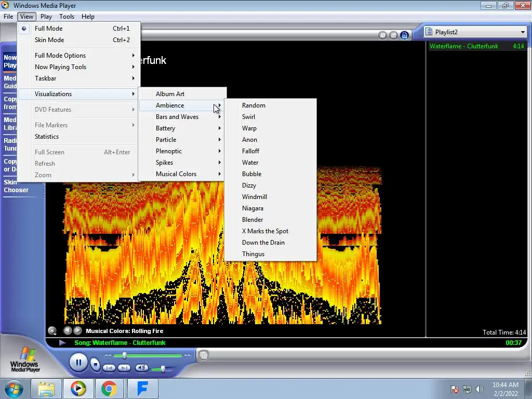Screen dimensions: 532x399
Task: Expand Full Mode Options submenu
Action: click(79, 56)
